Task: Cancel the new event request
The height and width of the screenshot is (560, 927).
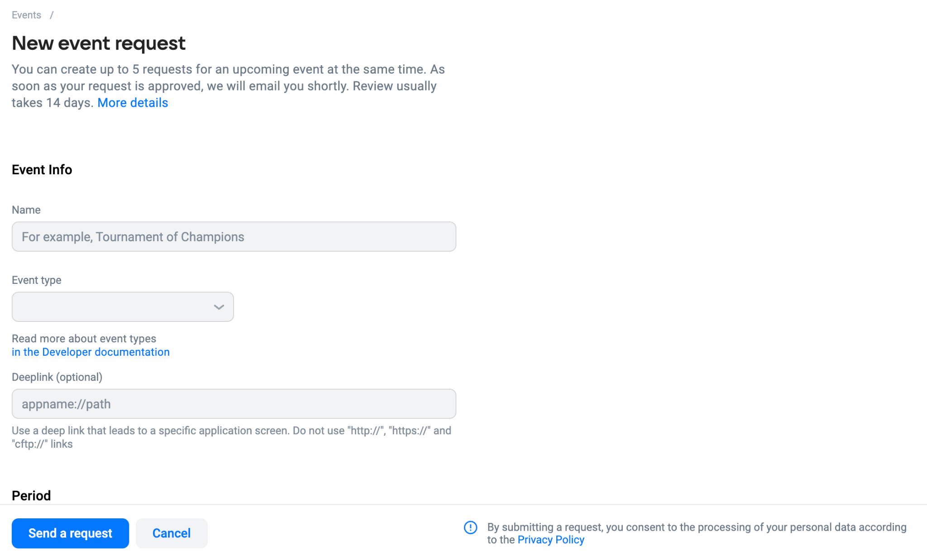Action: pyautogui.click(x=172, y=533)
